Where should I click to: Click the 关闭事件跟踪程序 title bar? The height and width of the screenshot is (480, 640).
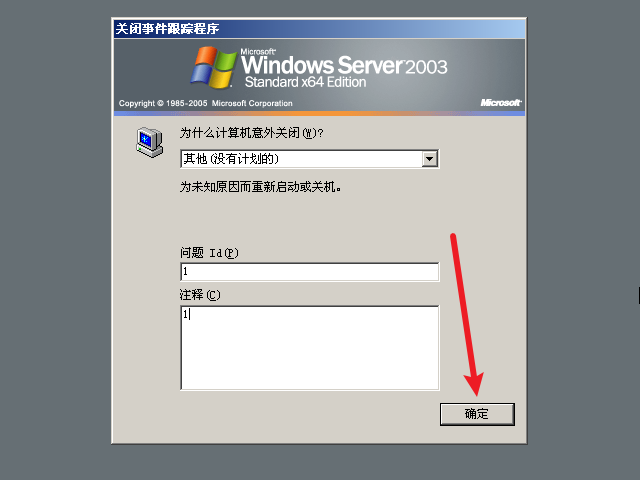319,29
